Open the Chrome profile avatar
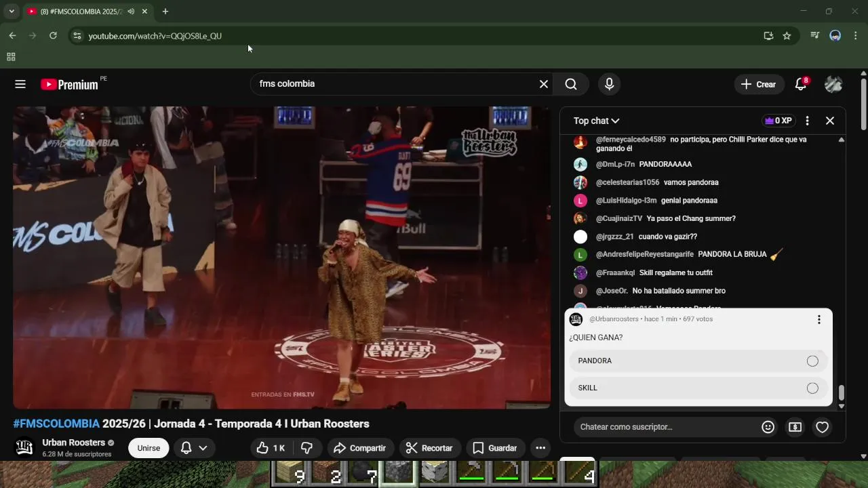This screenshot has height=488, width=868. (x=835, y=36)
